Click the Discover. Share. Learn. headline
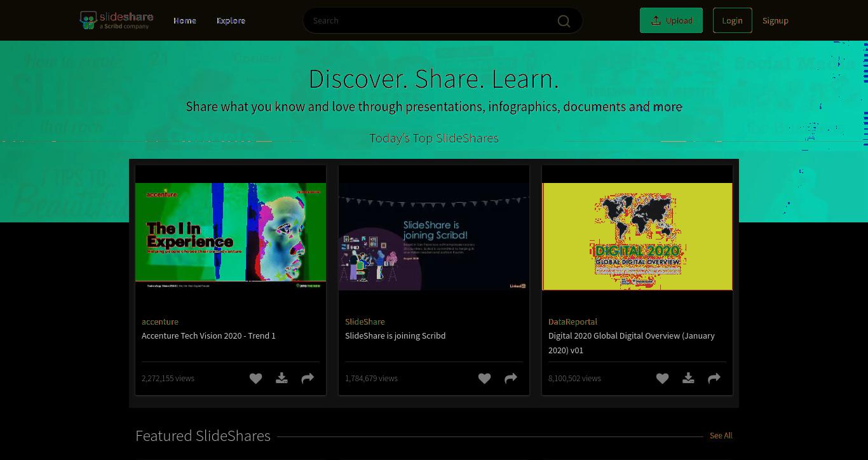This screenshot has width=868, height=460. pyautogui.click(x=434, y=79)
